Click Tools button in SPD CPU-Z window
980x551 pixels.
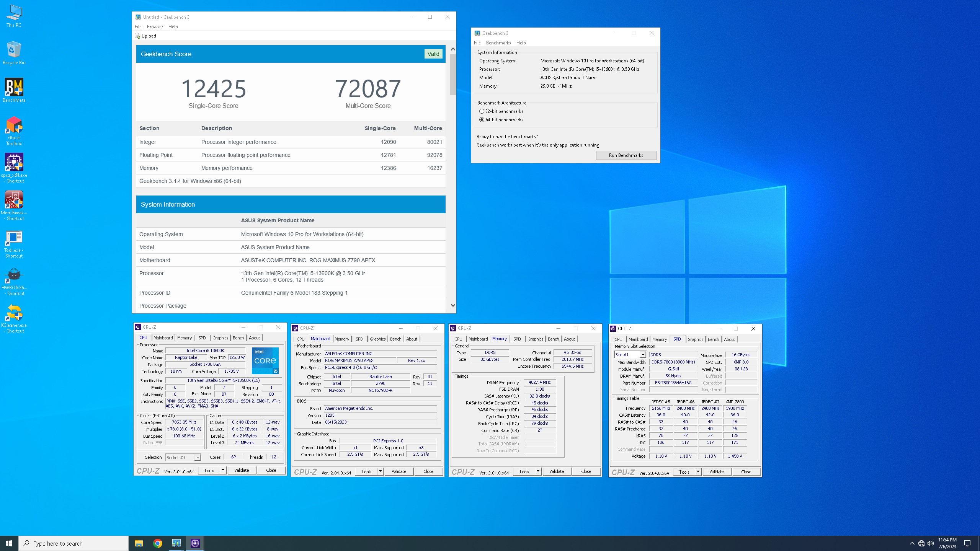pos(684,472)
